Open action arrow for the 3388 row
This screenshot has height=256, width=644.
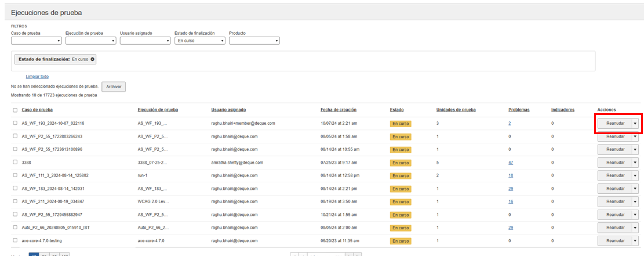pos(635,163)
